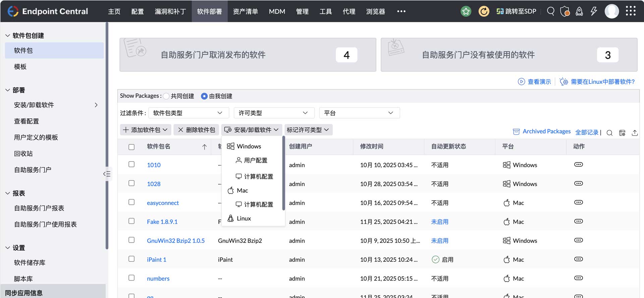Open the header search magnifier
The width and height of the screenshot is (644, 298).
pos(550,11)
